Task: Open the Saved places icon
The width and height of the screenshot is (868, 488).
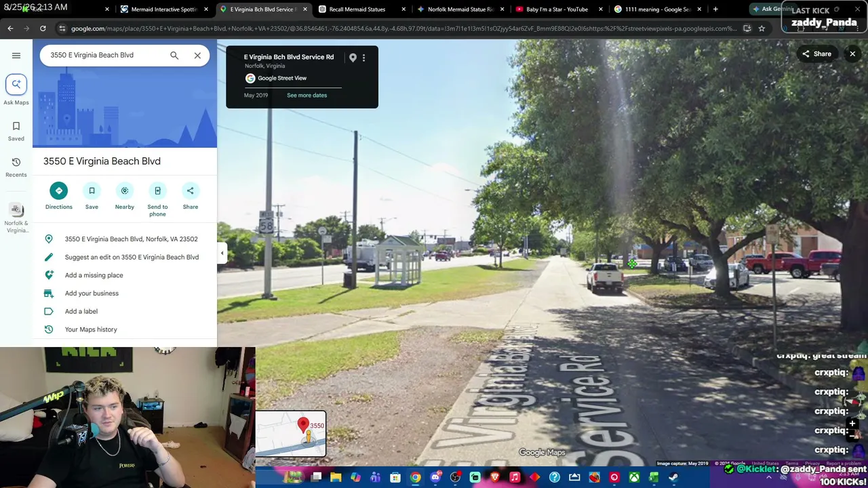Action: pos(16,131)
